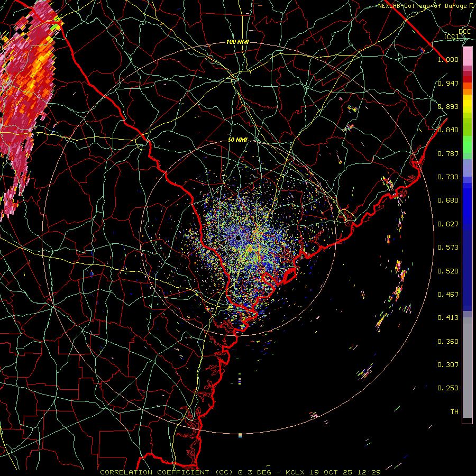
Task: Click the DCC label above the color scale
Action: point(464,32)
